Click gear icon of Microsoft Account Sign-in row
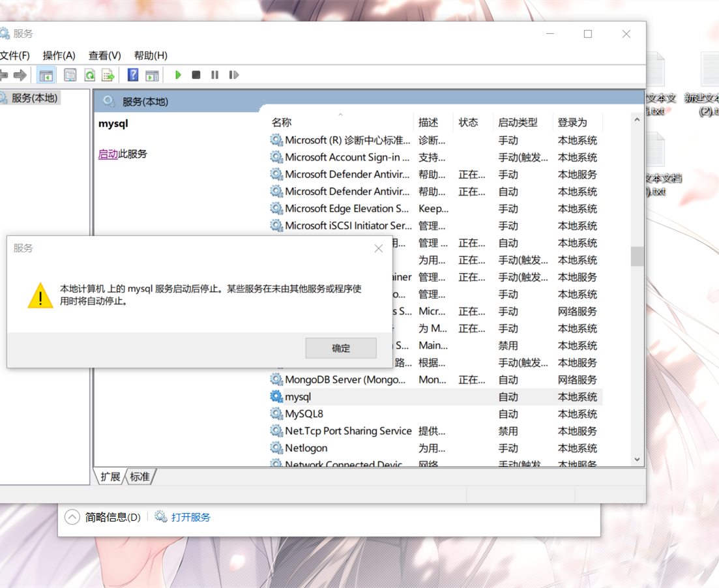Image resolution: width=719 pixels, height=588 pixels. pos(276,157)
